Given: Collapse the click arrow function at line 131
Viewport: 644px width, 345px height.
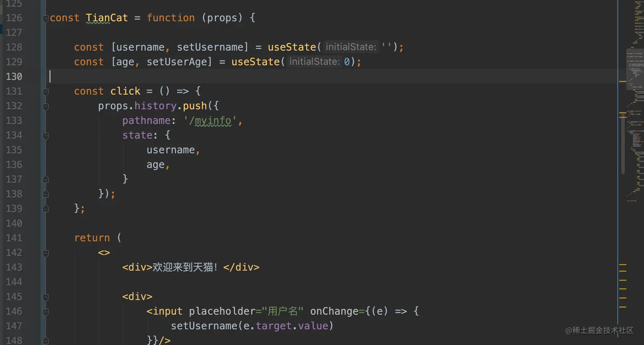Looking at the screenshot, I should (x=46, y=92).
